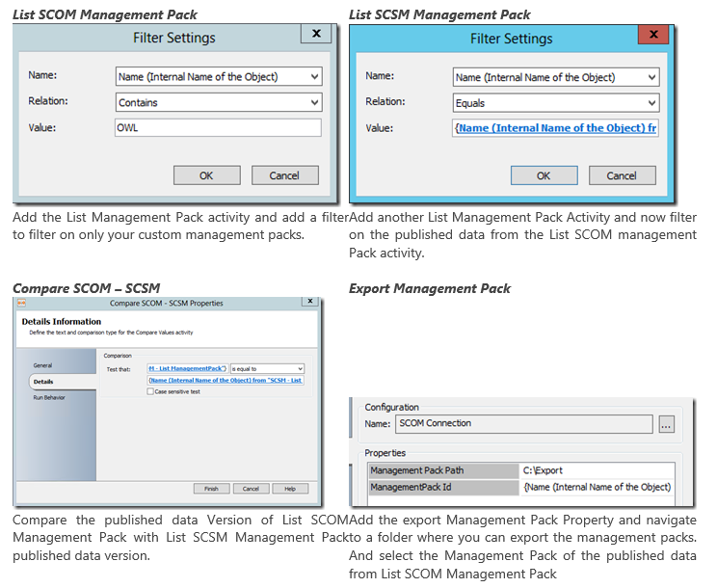Viewport: 717px width, 588px height.
Task: Click Cancel in List SCOM Filter Settings
Action: tap(284, 175)
